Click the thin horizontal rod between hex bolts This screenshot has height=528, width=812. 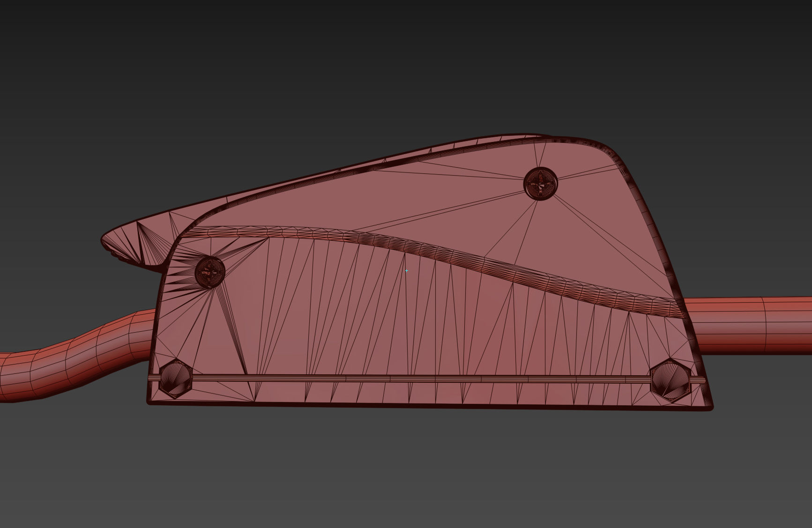pos(422,379)
